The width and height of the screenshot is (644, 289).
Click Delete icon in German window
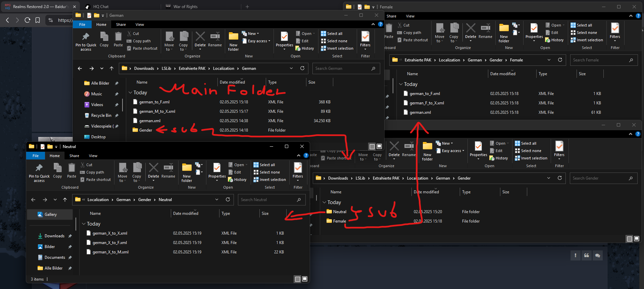tap(200, 39)
